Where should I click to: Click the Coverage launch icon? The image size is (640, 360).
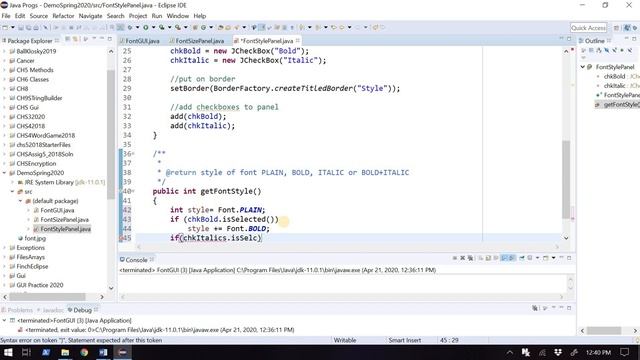162,28
